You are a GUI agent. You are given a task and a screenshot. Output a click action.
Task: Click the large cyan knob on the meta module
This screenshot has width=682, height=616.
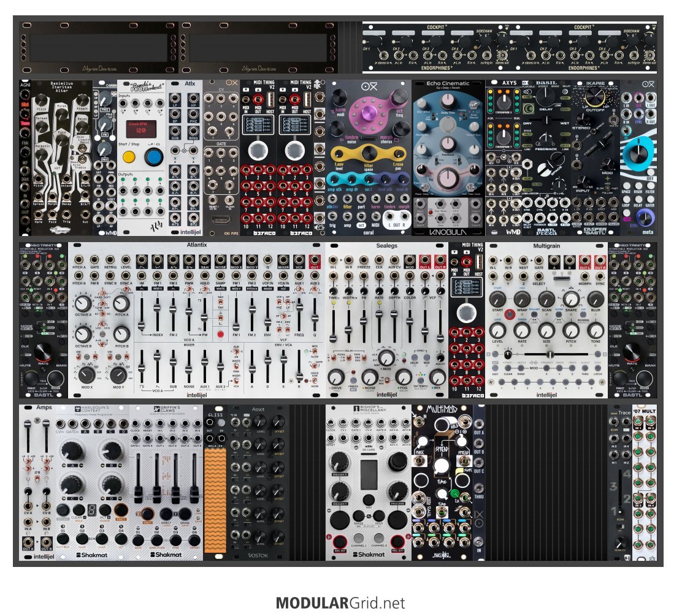638,153
